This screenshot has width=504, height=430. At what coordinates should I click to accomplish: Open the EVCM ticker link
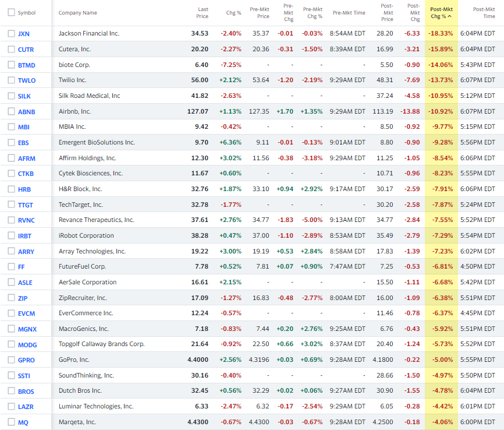click(x=26, y=313)
